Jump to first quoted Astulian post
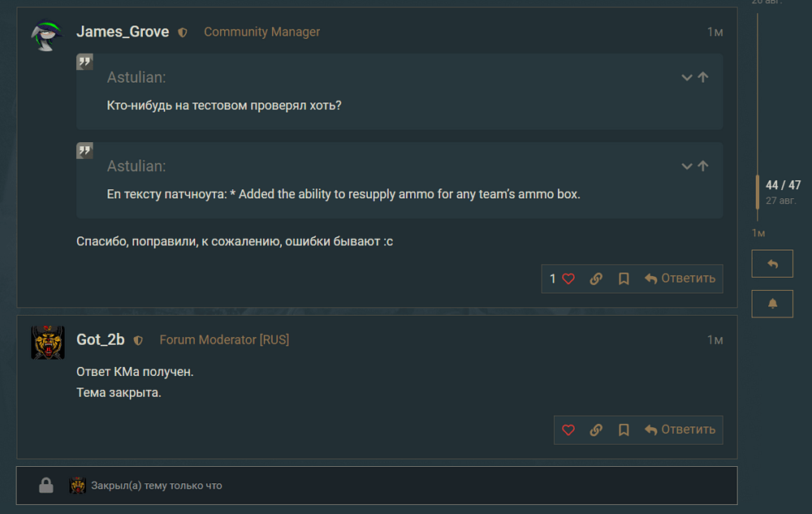This screenshot has height=514, width=812. pyautogui.click(x=703, y=77)
